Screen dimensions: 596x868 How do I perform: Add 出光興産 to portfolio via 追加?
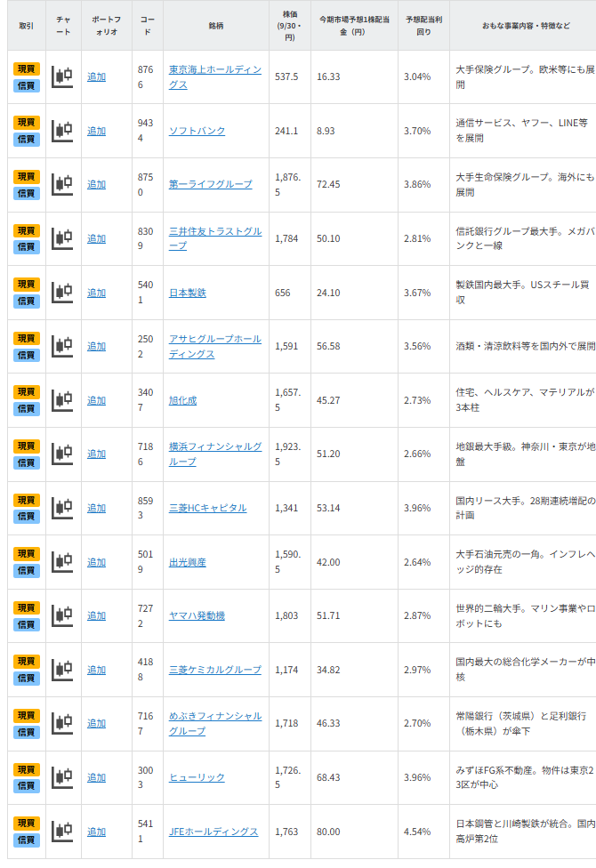(96, 562)
